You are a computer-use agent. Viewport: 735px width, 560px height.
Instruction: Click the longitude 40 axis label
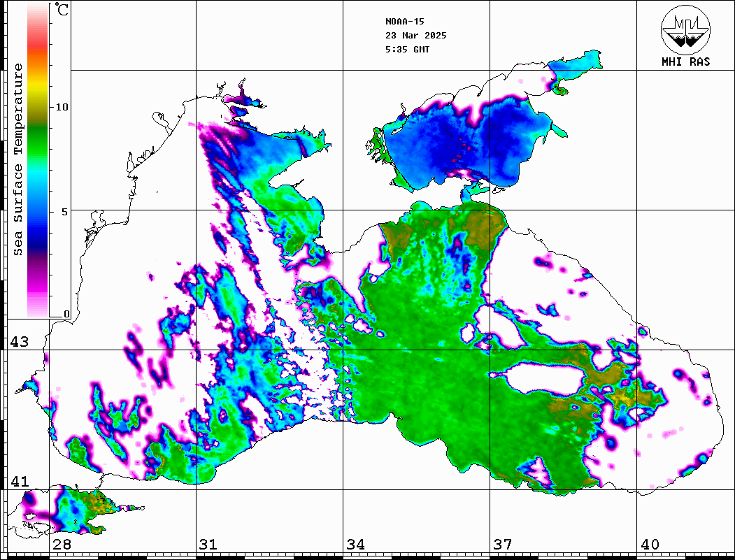click(x=649, y=545)
